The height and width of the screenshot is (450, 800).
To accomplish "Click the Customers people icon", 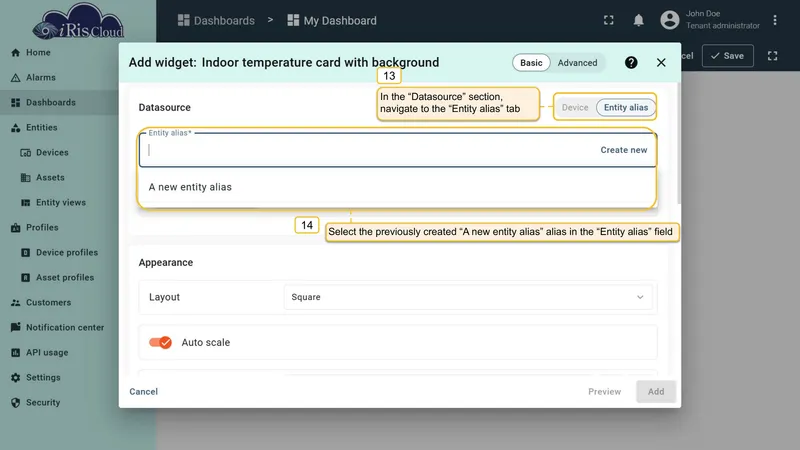I will click(15, 303).
